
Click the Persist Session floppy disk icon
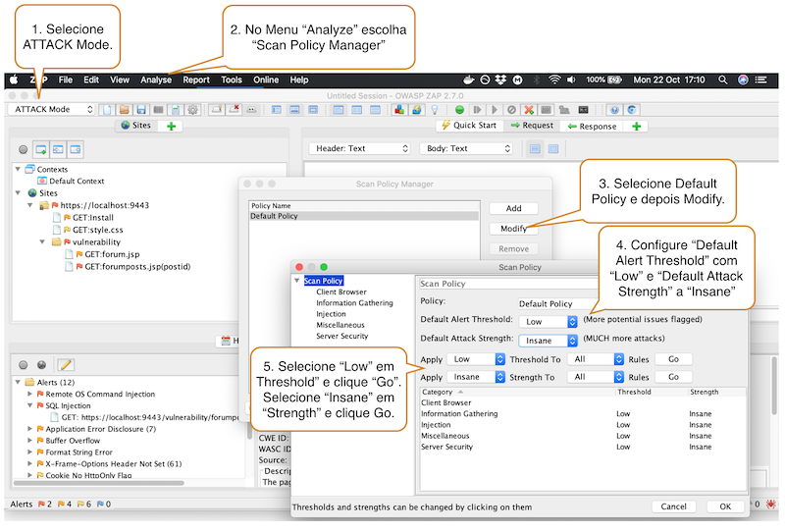point(141,110)
